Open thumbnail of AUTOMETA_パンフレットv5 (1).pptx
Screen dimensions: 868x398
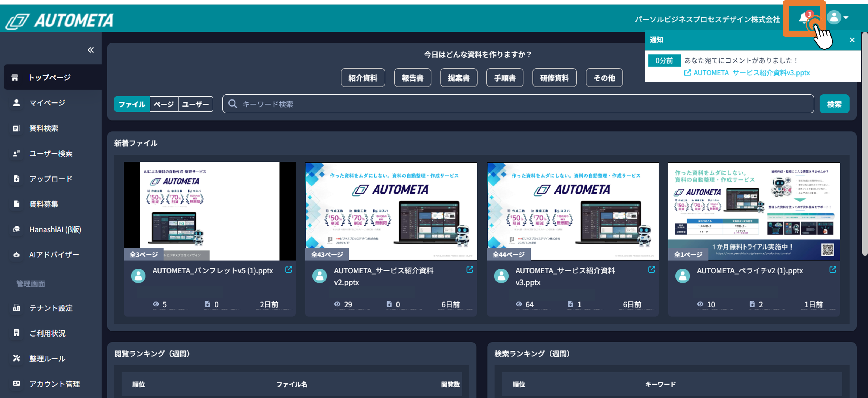[210, 211]
